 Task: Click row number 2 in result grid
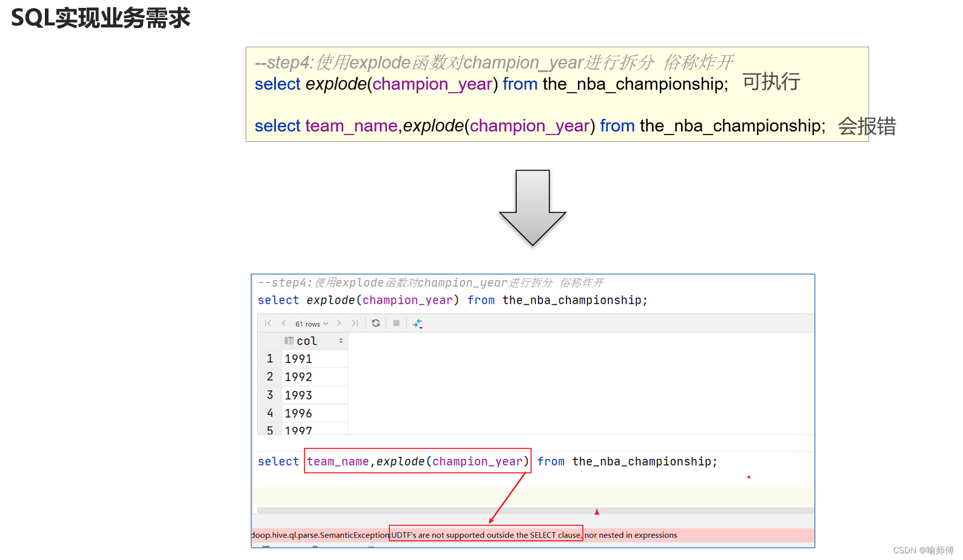coord(270,377)
